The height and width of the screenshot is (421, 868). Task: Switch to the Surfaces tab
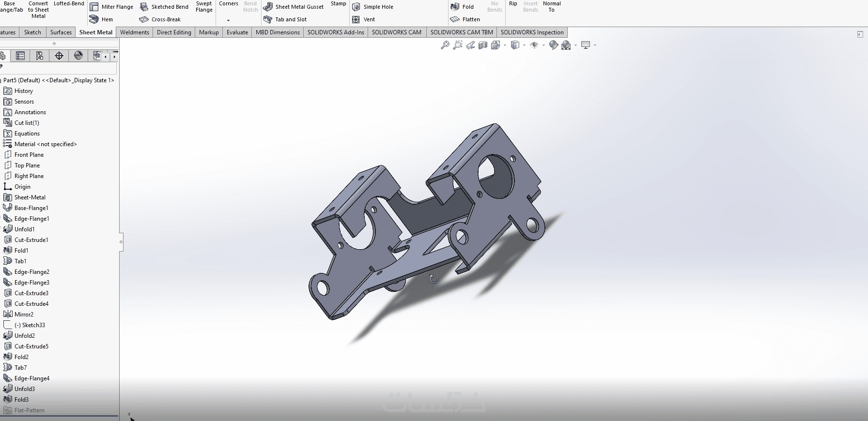tap(61, 32)
